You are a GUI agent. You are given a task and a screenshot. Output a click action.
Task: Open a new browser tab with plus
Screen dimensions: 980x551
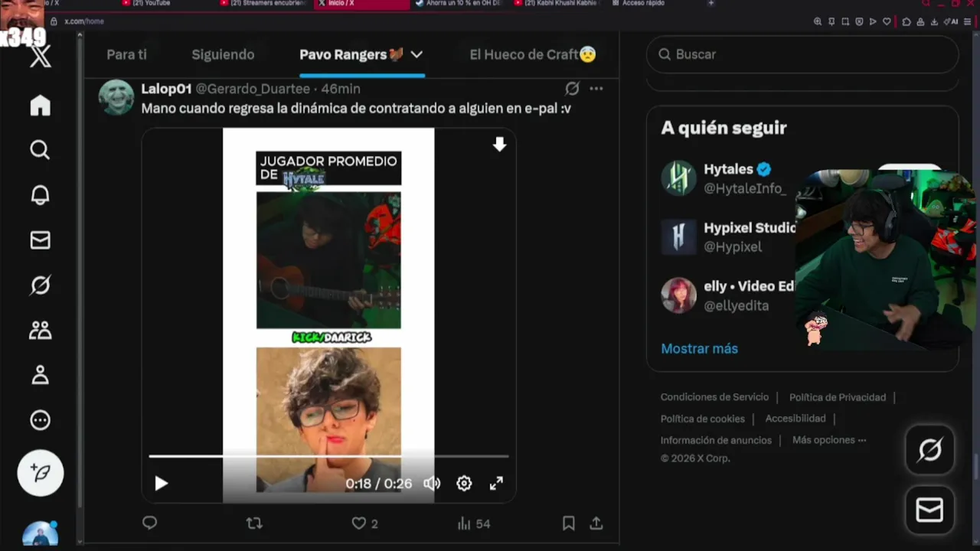(x=711, y=3)
